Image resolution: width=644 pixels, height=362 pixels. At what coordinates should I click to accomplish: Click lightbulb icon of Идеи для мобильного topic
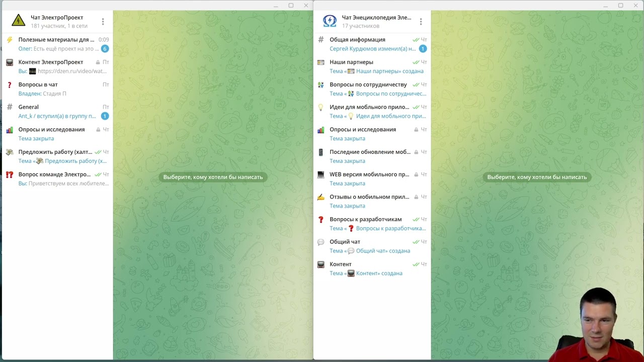click(x=321, y=107)
